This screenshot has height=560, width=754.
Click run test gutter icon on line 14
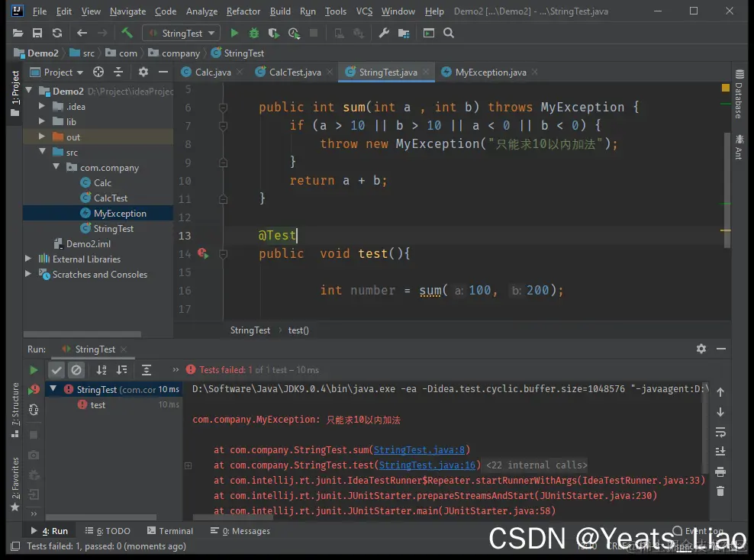pyautogui.click(x=203, y=253)
